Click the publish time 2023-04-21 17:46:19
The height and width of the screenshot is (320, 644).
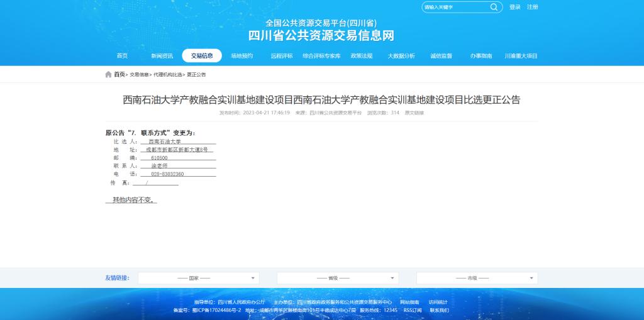(x=266, y=113)
